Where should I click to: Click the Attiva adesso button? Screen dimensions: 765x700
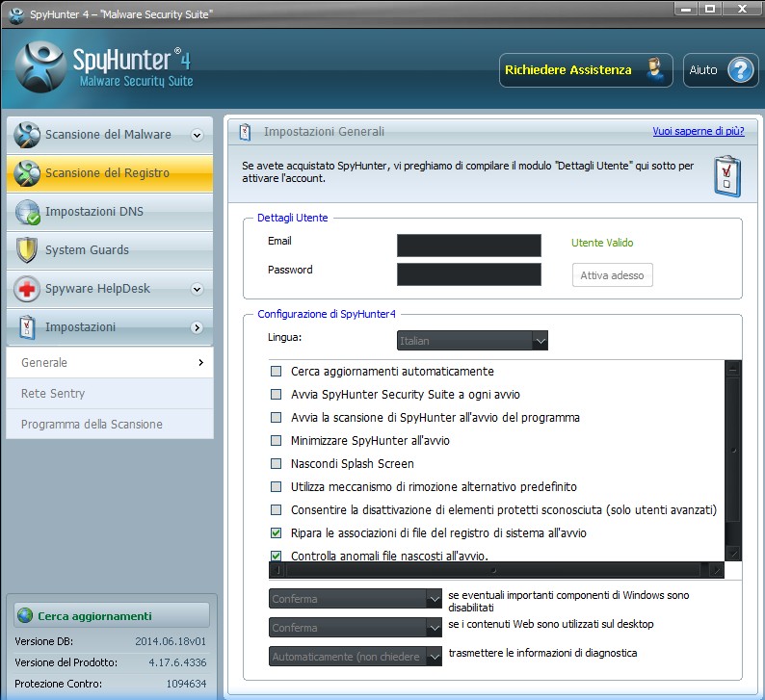click(613, 275)
